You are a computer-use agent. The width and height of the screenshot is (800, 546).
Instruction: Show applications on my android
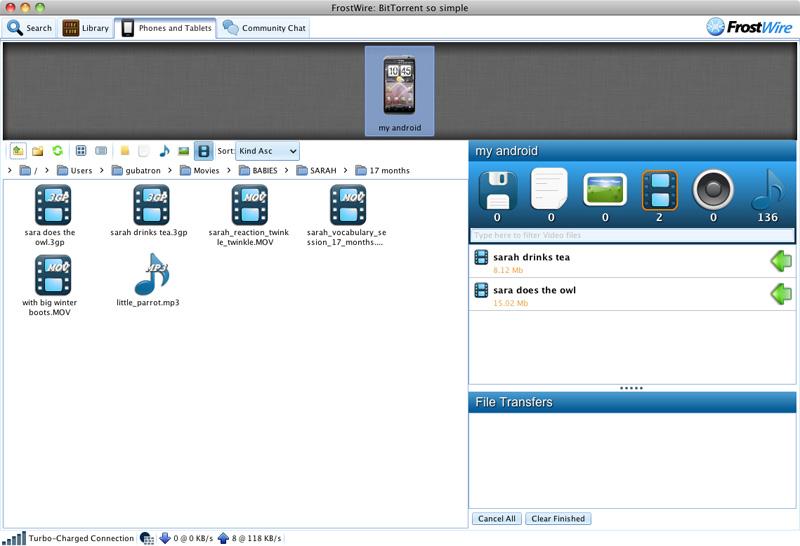coord(497,196)
